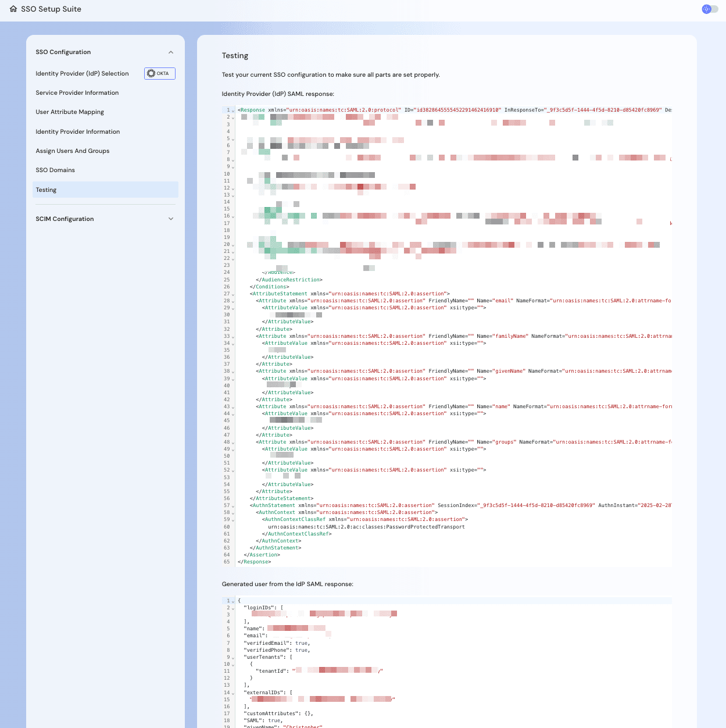Screen dimensions: 726x728
Task: Fold line 2 of the generated user JSON
Action: point(233,607)
